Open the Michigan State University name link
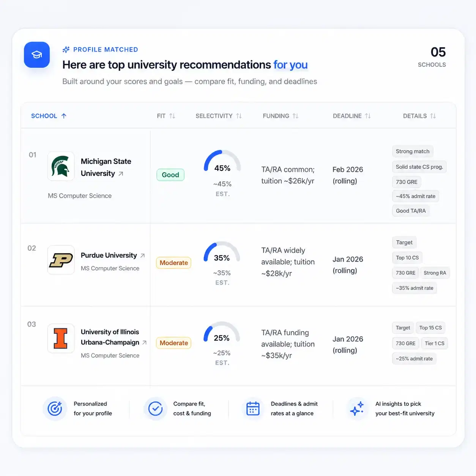Screen dimensions: 476x476 [x=106, y=167]
